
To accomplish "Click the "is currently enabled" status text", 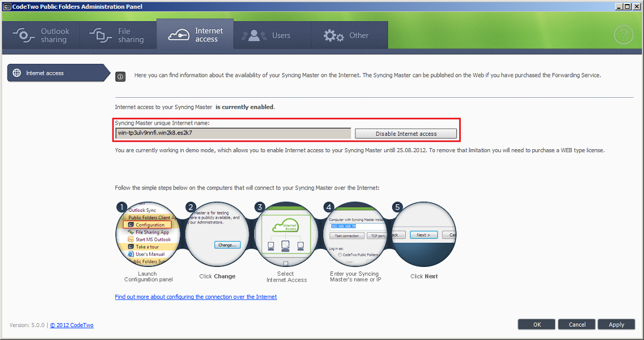I will tap(245, 107).
